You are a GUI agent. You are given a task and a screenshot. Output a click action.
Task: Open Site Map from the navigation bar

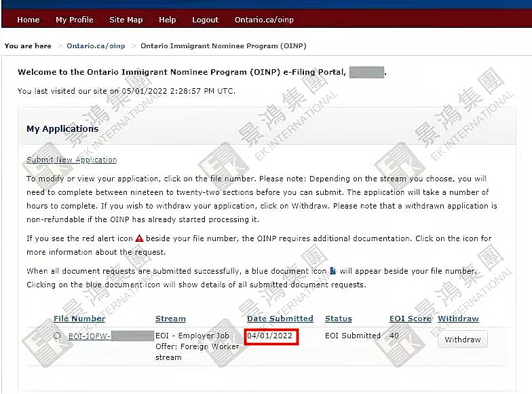pyautogui.click(x=126, y=20)
